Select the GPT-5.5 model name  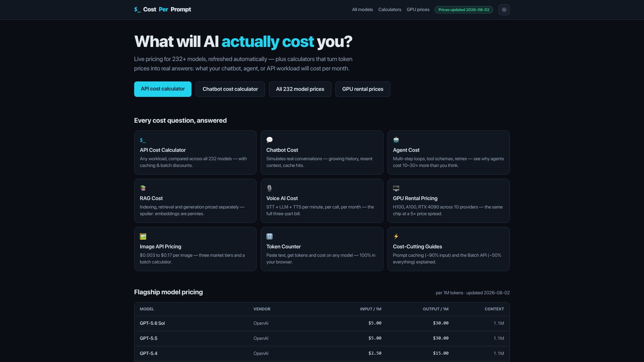pyautogui.click(x=149, y=339)
